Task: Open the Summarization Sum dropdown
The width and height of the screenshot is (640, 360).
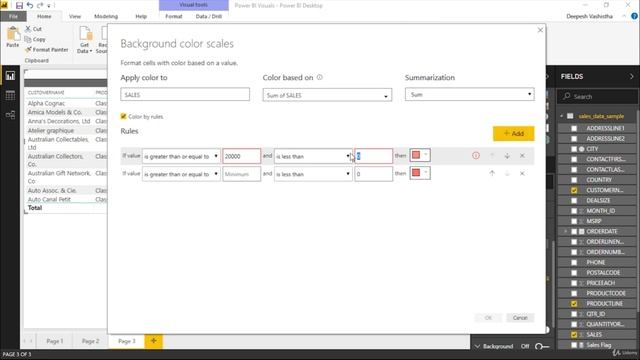Action: point(469,94)
